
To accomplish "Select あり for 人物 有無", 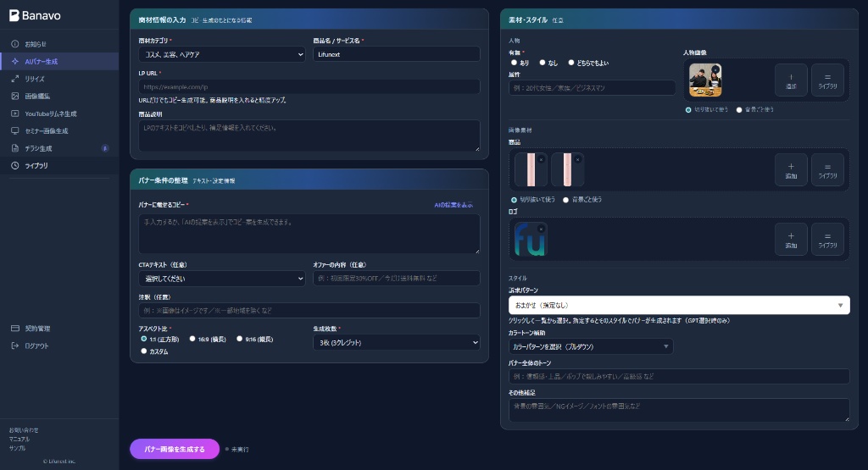I will pyautogui.click(x=514, y=63).
